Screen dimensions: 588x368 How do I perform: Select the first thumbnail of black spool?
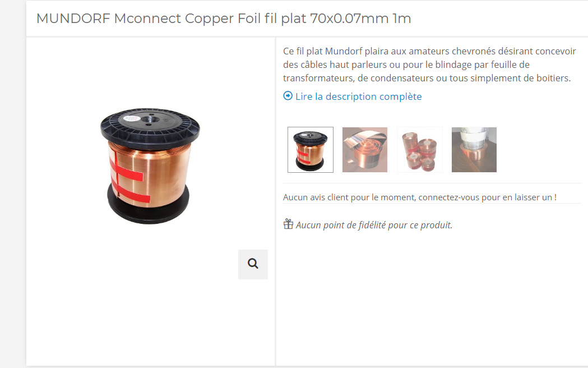click(x=310, y=150)
